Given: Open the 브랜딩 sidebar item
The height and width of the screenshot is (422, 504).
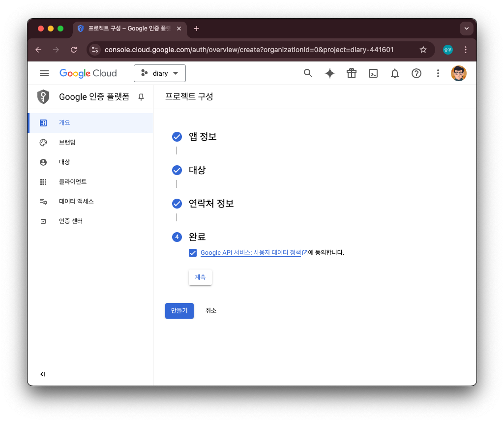Looking at the screenshot, I should (90, 142).
